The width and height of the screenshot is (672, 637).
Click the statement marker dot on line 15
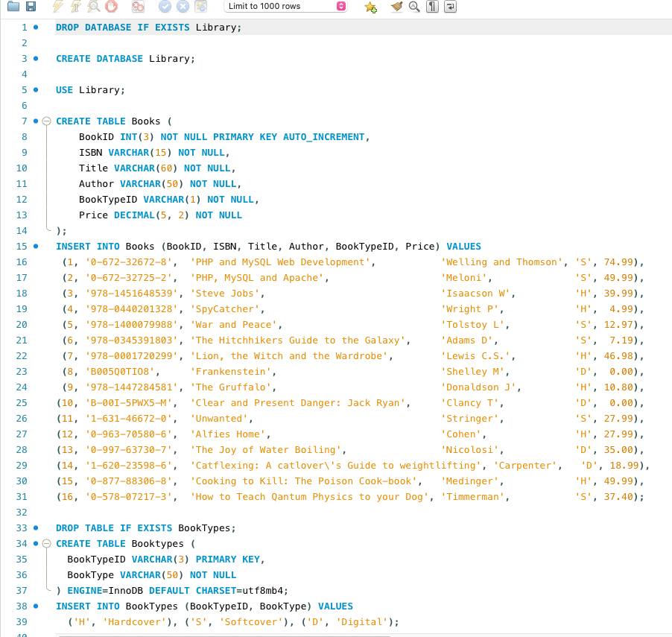(x=36, y=247)
